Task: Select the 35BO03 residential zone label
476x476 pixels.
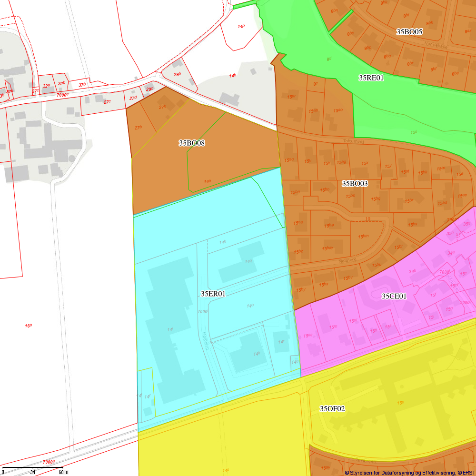Action: [x=355, y=183]
